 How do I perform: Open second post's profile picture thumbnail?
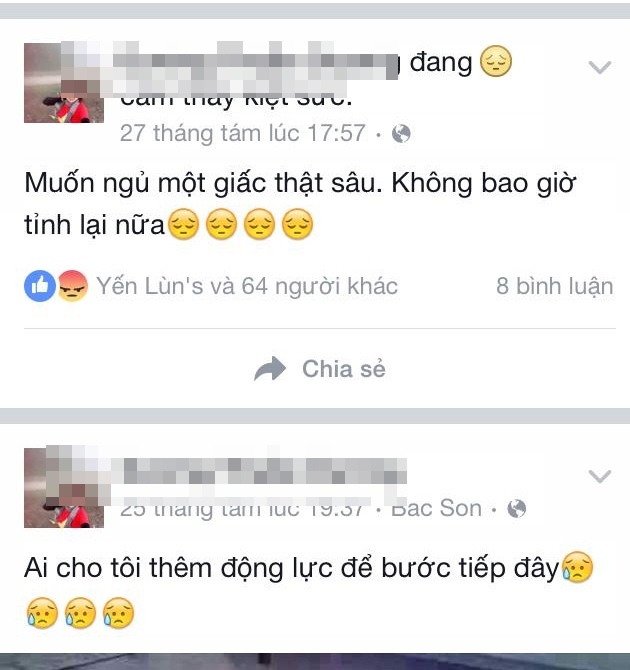click(x=64, y=488)
